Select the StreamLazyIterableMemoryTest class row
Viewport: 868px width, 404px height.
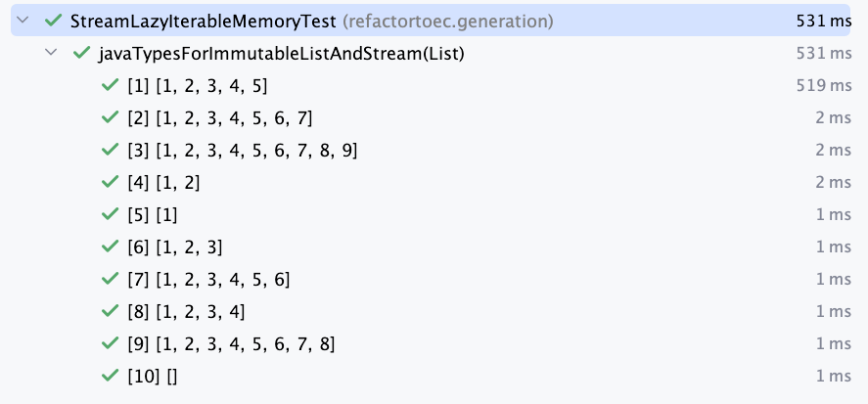(x=431, y=21)
